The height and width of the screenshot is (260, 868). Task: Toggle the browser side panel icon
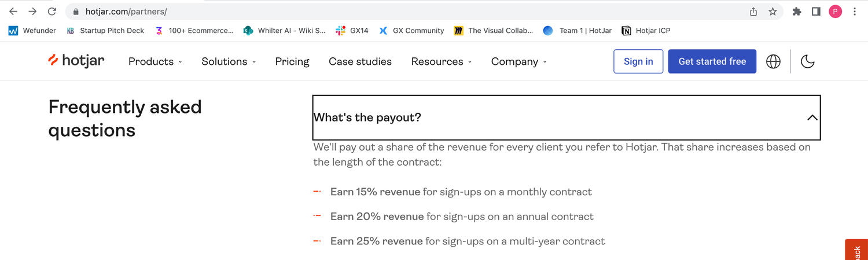(x=816, y=12)
